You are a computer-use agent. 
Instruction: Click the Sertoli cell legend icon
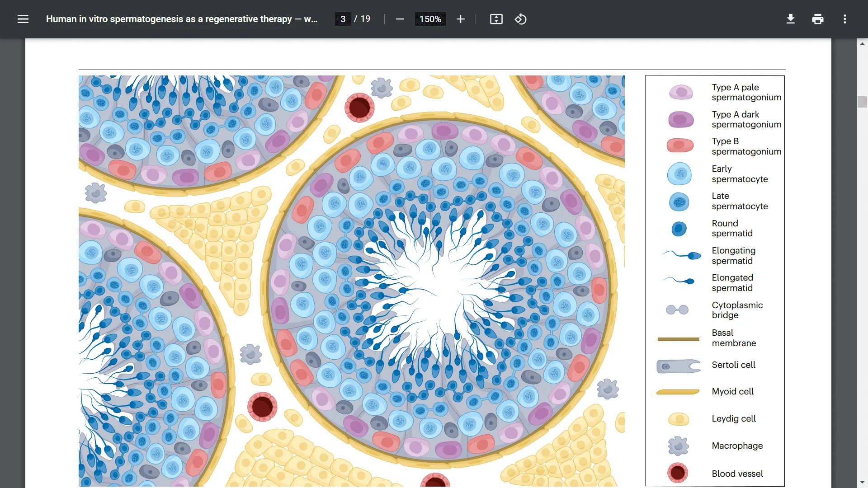679,366
